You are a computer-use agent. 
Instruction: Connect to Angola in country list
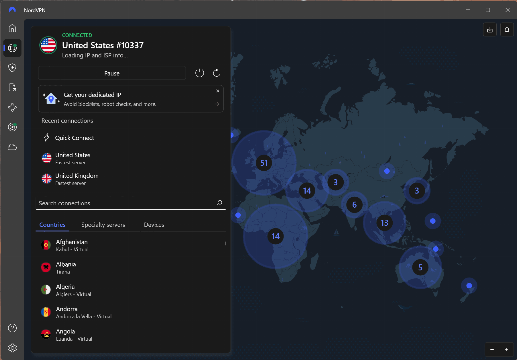pos(131,334)
